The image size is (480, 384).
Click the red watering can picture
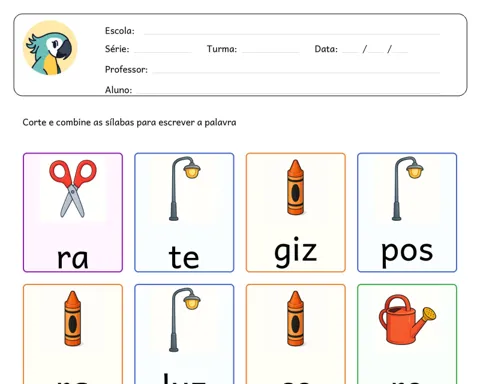(x=407, y=319)
